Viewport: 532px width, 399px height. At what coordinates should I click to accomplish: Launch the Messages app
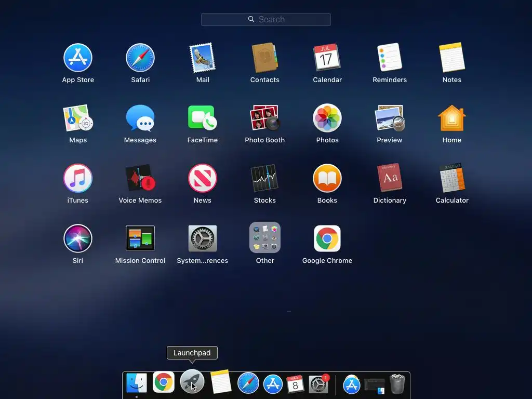(140, 118)
